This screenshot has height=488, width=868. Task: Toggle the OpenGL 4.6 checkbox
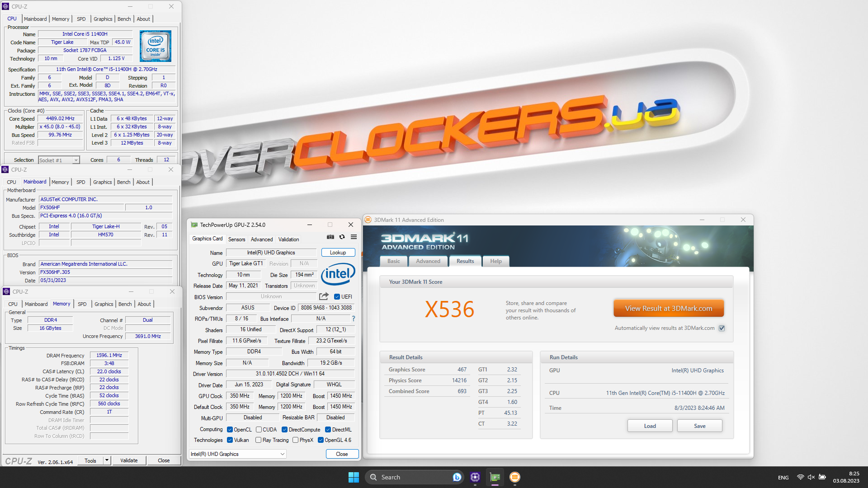(x=321, y=440)
